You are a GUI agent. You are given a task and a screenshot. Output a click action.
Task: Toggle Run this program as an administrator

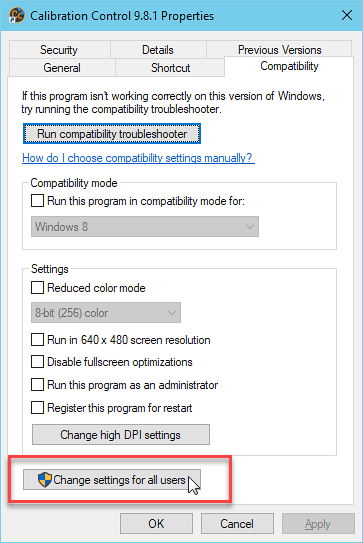tap(37, 384)
